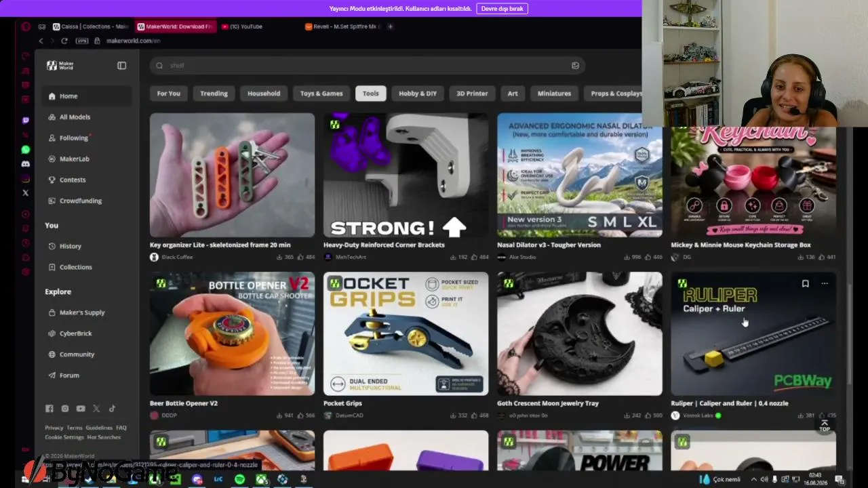Open a new browser tab
868x488 pixels.
tap(390, 26)
